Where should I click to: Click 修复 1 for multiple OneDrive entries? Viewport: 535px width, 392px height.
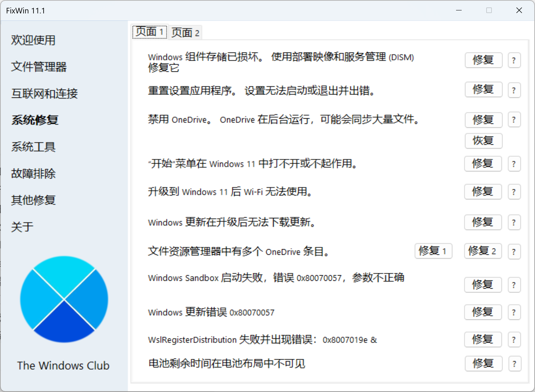tap(433, 251)
